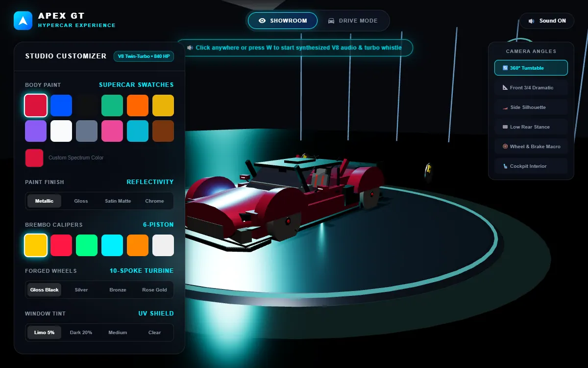The width and height of the screenshot is (588, 368).
Task: Choose the orange Brembo caliper color
Action: (138, 245)
